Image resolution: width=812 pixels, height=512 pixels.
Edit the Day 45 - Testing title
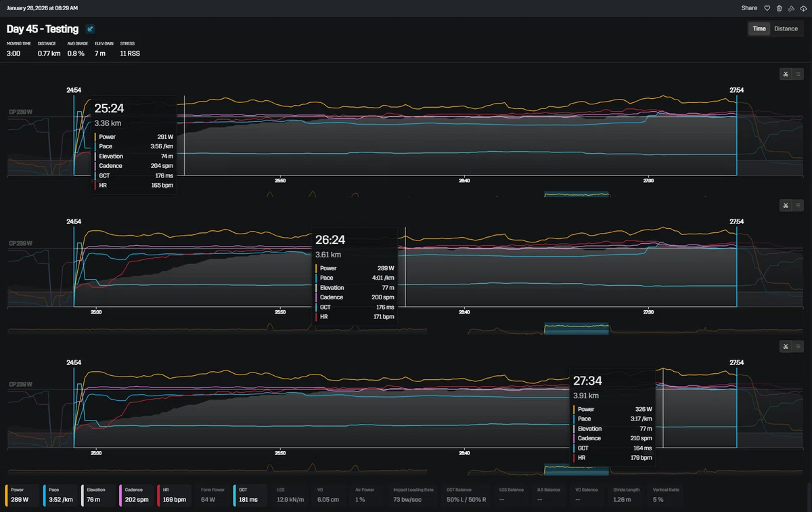(90, 29)
